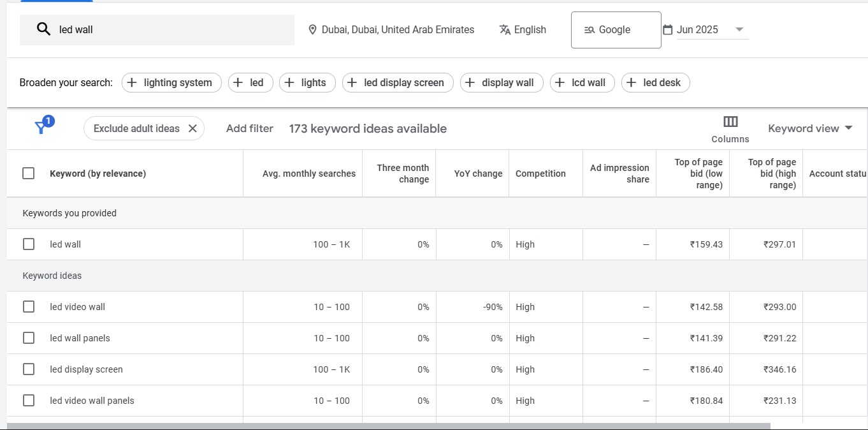The width and height of the screenshot is (868, 430).
Task: Click keyword text led wall panels
Action: coord(80,338)
